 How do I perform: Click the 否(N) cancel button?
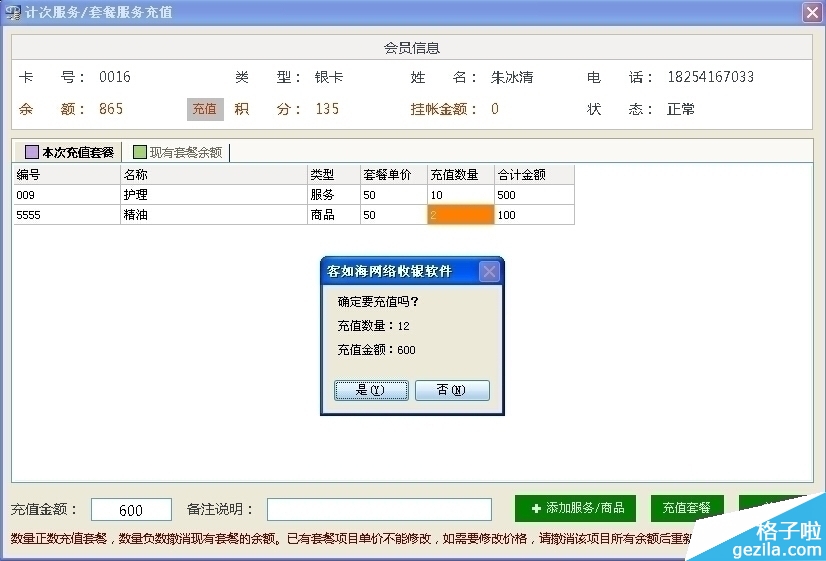(x=452, y=390)
